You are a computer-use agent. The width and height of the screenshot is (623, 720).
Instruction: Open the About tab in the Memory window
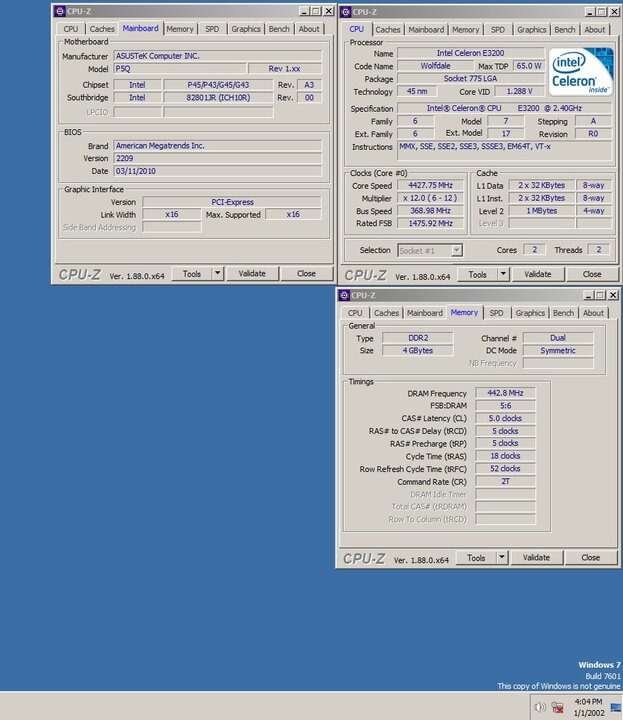(x=593, y=313)
